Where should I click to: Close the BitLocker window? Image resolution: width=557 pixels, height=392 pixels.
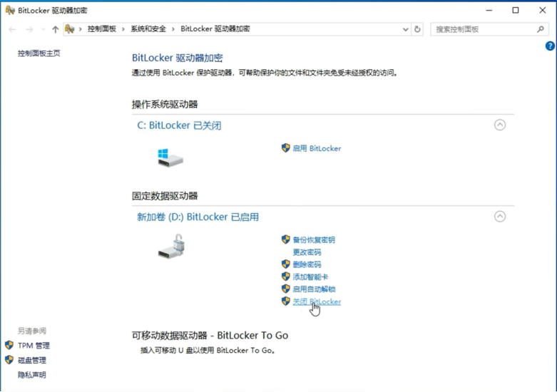point(543,10)
